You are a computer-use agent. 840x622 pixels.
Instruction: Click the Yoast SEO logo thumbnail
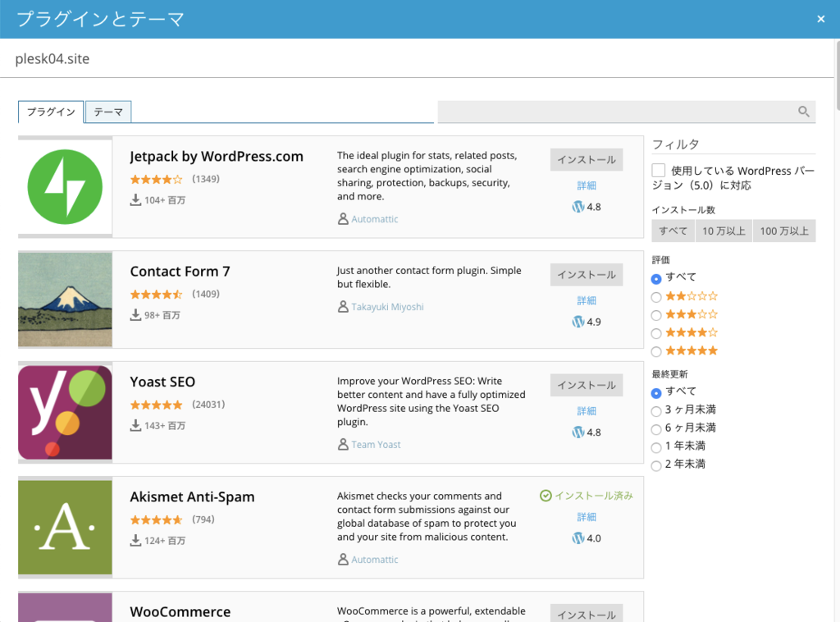[65, 413]
